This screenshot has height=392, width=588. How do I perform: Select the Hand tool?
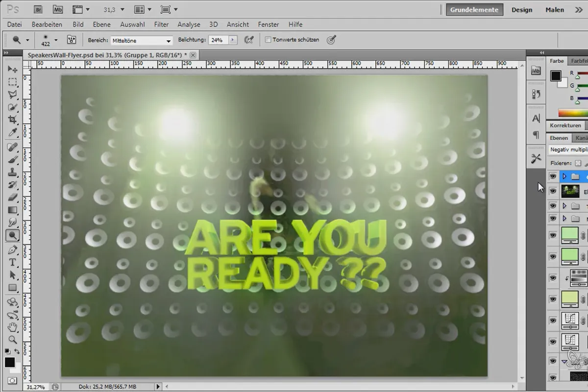[x=12, y=327]
